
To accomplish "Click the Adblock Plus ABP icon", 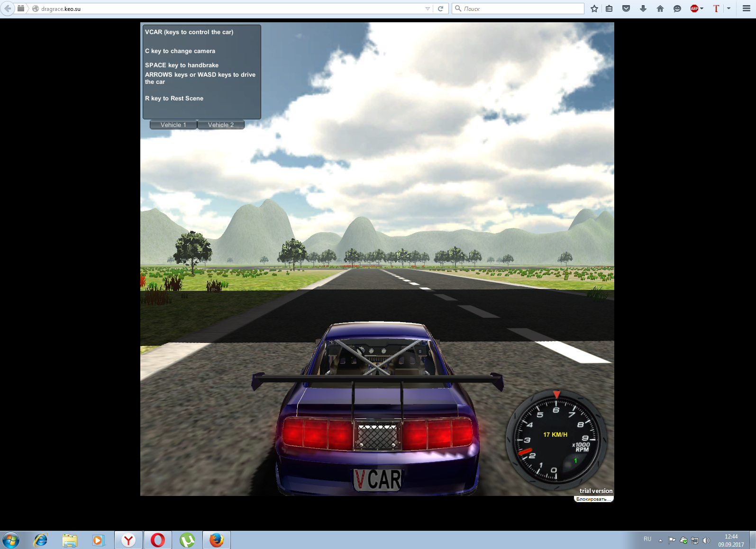I will click(x=694, y=9).
